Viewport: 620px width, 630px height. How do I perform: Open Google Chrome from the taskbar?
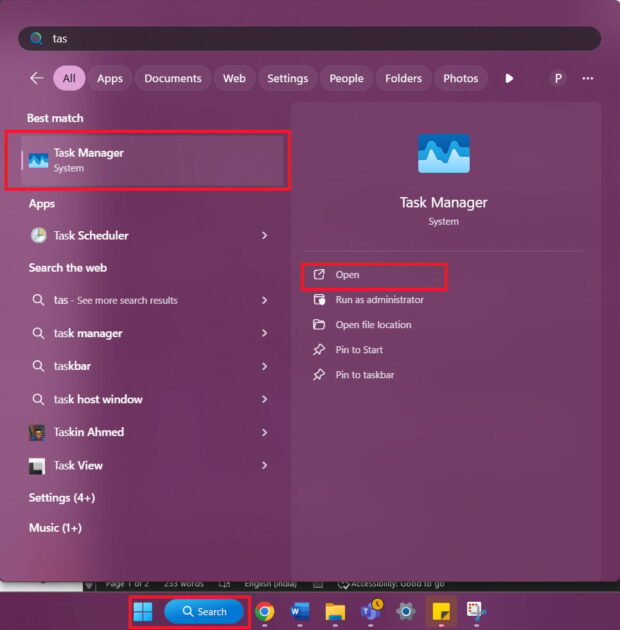click(264, 612)
